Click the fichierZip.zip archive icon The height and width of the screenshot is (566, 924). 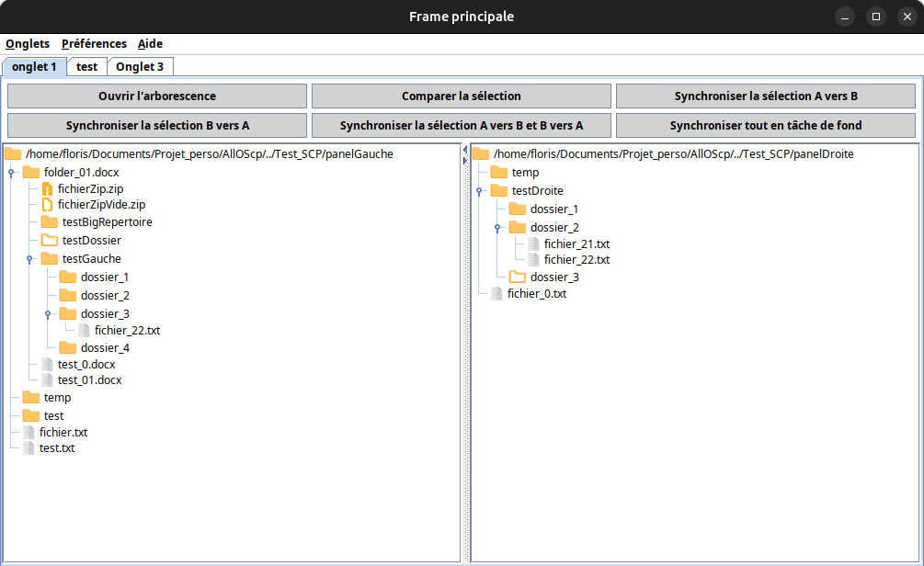[48, 188]
